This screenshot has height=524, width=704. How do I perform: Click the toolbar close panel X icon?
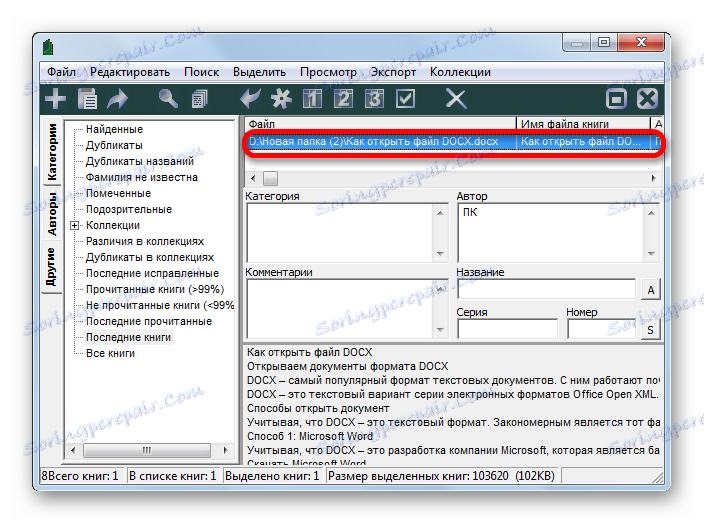click(647, 99)
